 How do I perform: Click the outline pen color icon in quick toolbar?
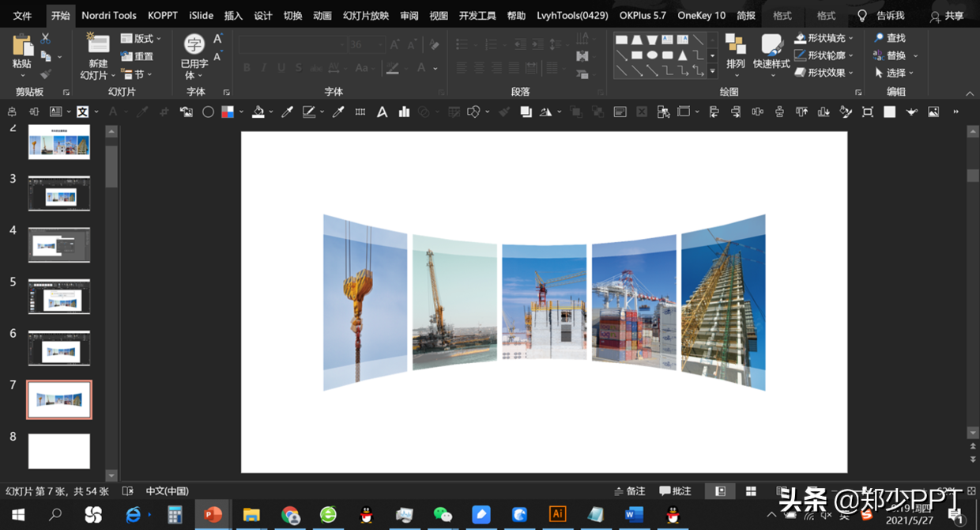point(309,112)
